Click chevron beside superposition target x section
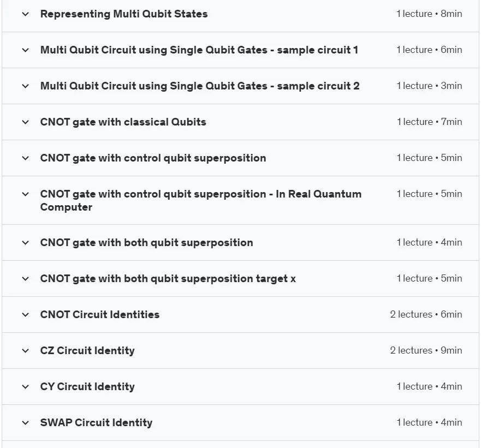The image size is (481, 448). coord(26,279)
